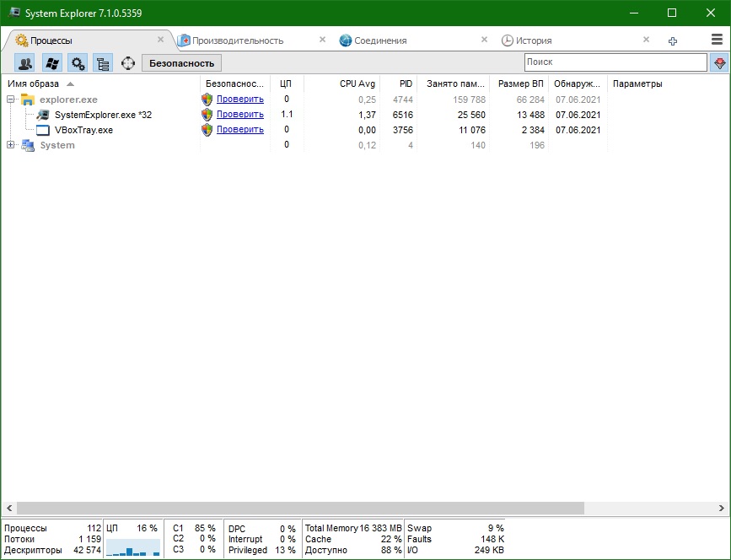The width and height of the screenshot is (731, 560).
Task: Click memory value 159 788
Action: [x=469, y=100]
